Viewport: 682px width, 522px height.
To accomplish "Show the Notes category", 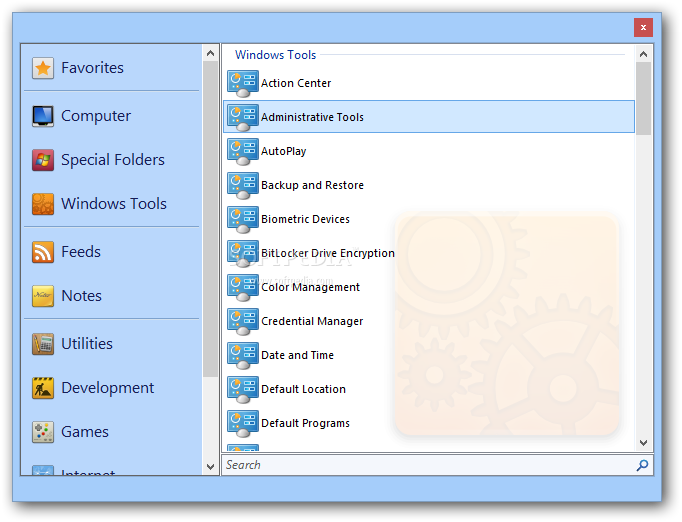I will [x=81, y=296].
